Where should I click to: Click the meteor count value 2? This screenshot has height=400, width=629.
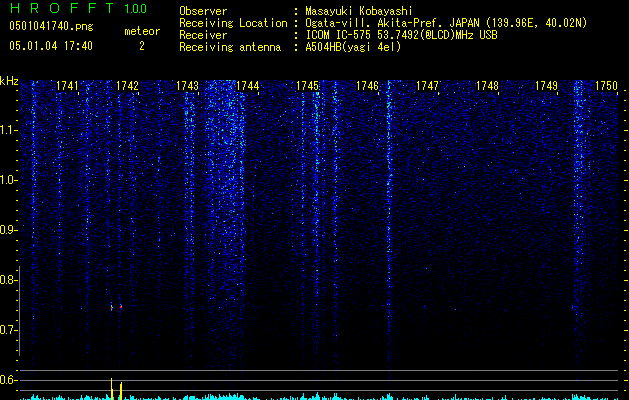coord(142,46)
